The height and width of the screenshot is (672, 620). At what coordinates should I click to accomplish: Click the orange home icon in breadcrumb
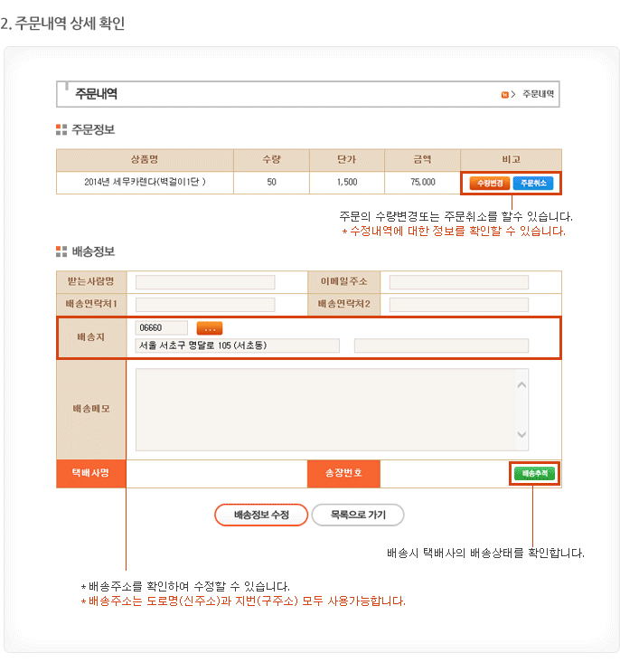504,94
